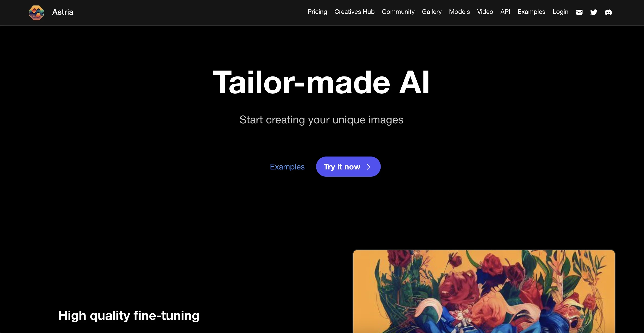Go to Creatives Hub

coord(354,12)
